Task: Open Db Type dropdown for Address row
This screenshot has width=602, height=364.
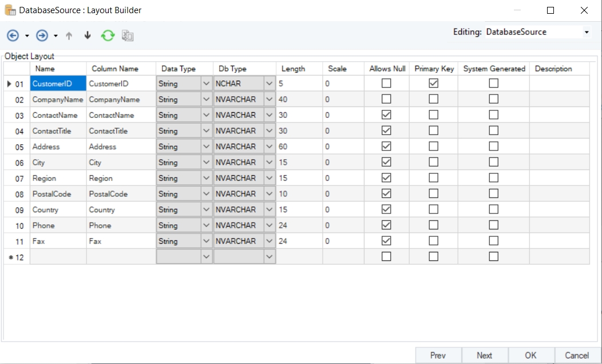Action: point(270,147)
